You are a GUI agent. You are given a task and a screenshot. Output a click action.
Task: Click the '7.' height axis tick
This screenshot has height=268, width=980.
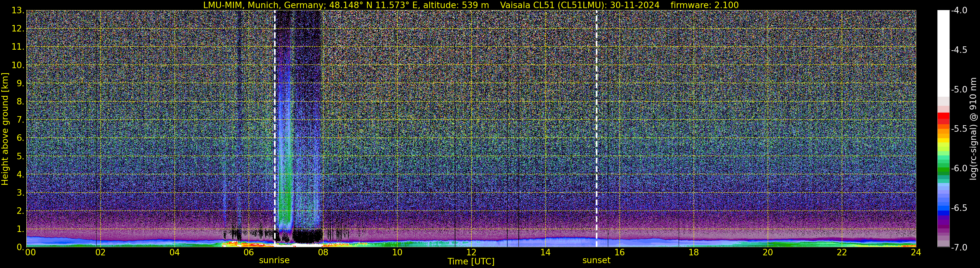pos(20,120)
